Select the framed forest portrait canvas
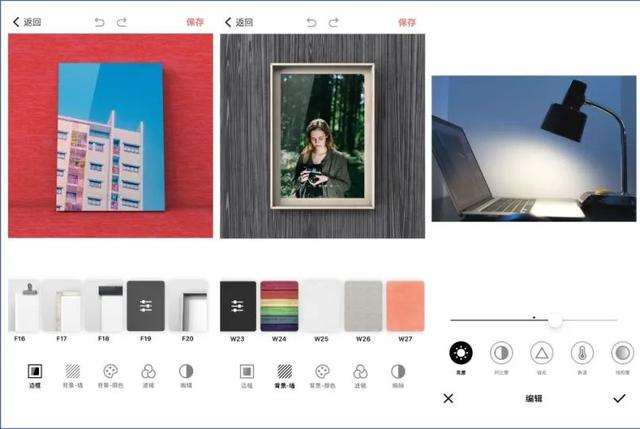The height and width of the screenshot is (429, 640). point(322,136)
